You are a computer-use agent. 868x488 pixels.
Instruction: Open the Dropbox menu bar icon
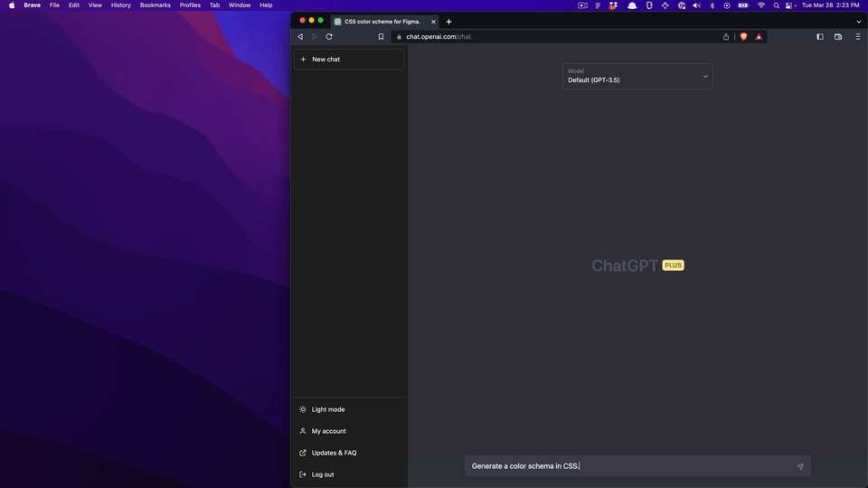click(x=613, y=5)
